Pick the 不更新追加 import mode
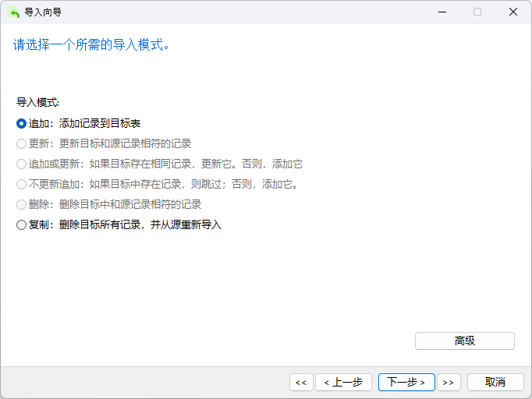 click(22, 184)
